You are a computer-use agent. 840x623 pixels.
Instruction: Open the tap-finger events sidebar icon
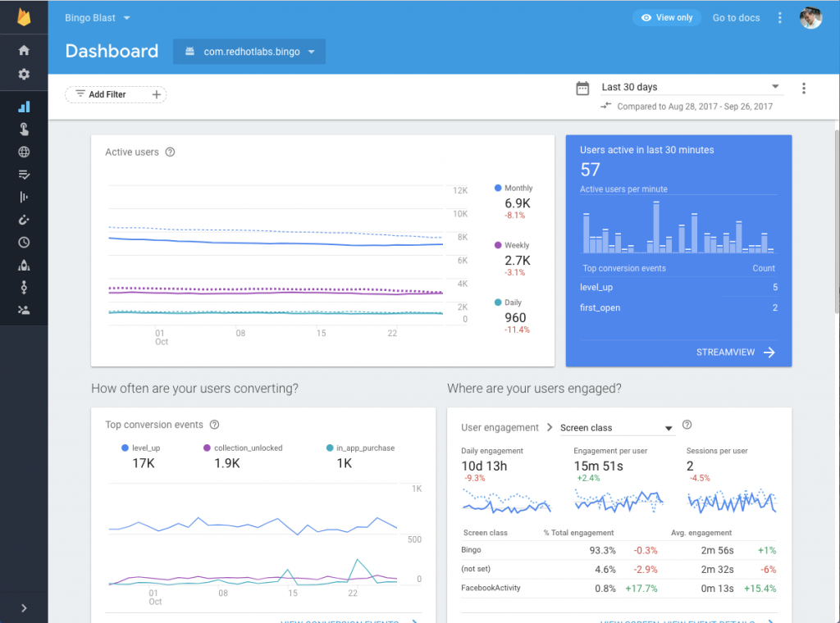(24, 129)
